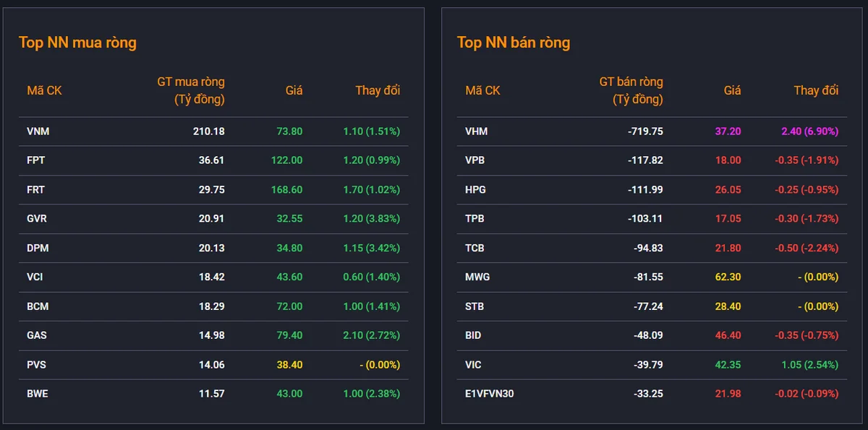
Task: Click GVR change 1.20 (3.83%)
Action: pyautogui.click(x=371, y=219)
